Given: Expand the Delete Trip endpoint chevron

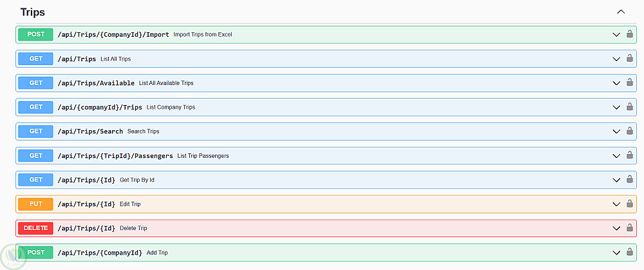Looking at the screenshot, I should coord(616,228).
